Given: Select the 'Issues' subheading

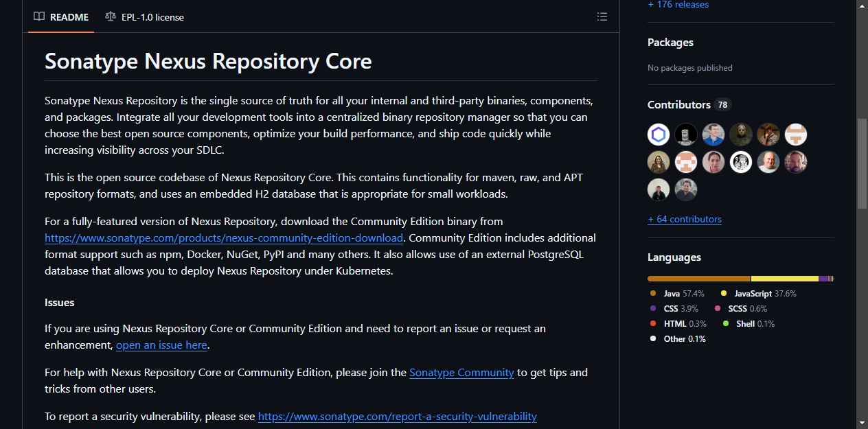Looking at the screenshot, I should click(60, 303).
